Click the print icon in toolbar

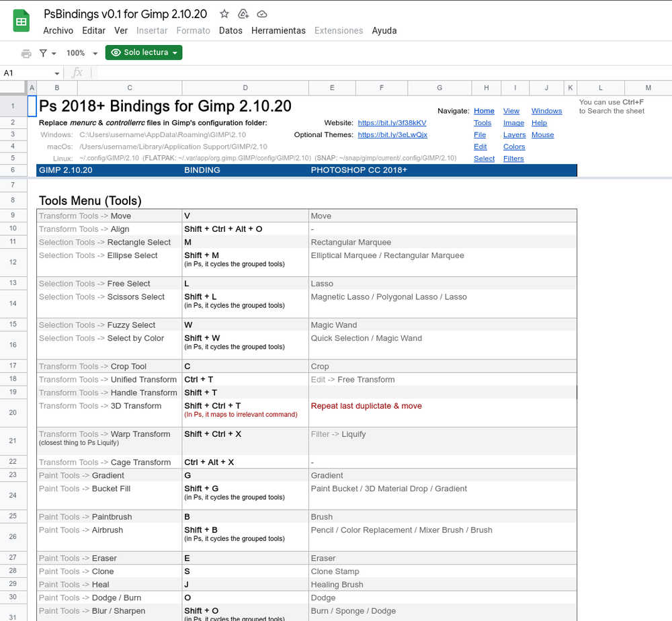[x=26, y=53]
